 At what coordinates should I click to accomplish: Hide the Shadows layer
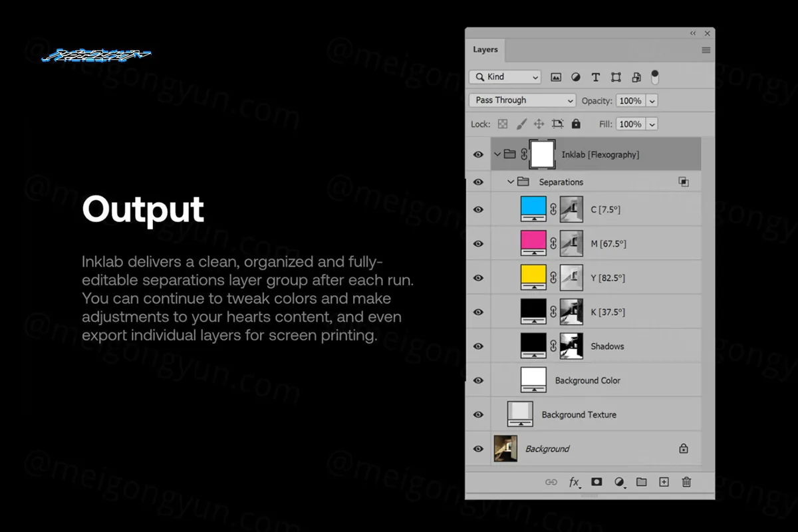tap(478, 346)
